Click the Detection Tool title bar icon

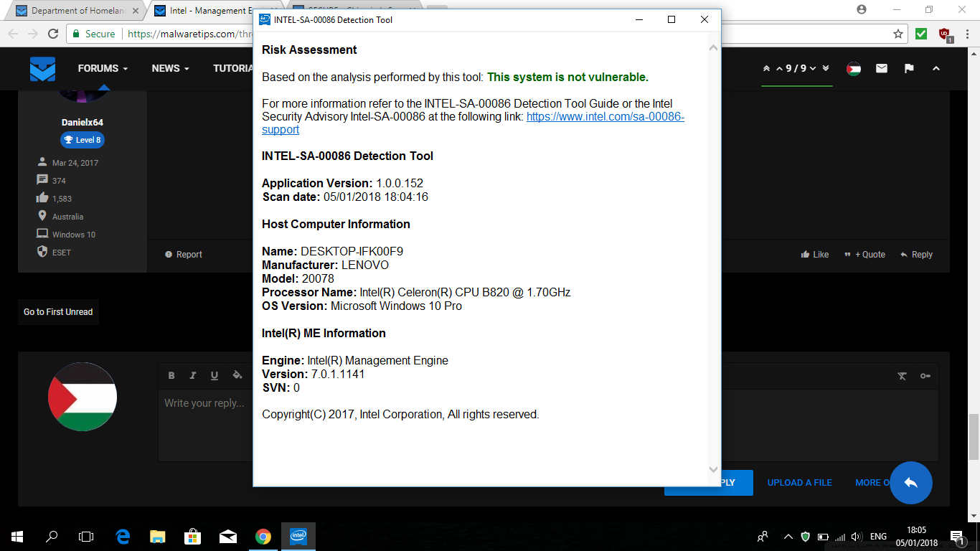(x=265, y=19)
